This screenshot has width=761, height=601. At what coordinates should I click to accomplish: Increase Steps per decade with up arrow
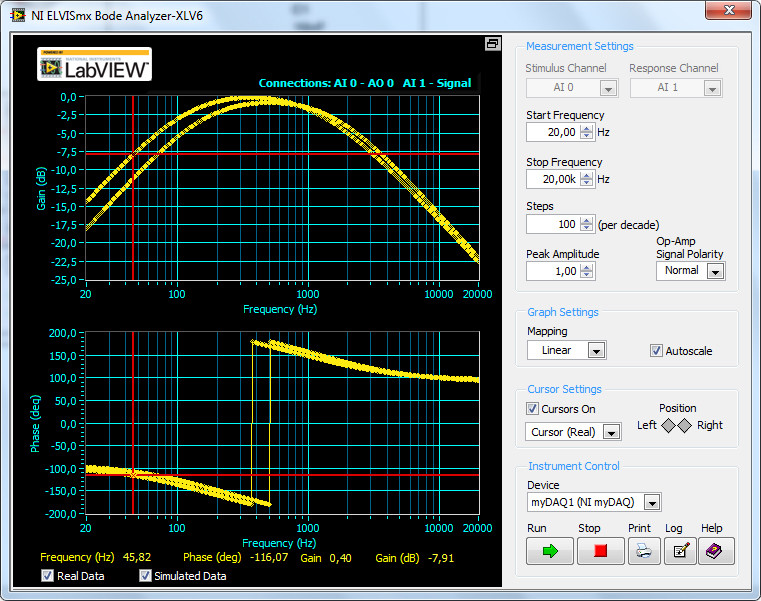coord(587,221)
